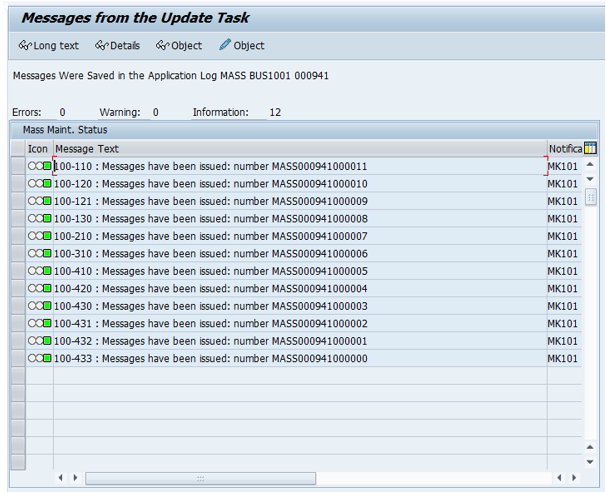Click MK101 cell in row 100-110
Image resolution: width=606 pixels, height=492 pixels.
click(x=562, y=166)
